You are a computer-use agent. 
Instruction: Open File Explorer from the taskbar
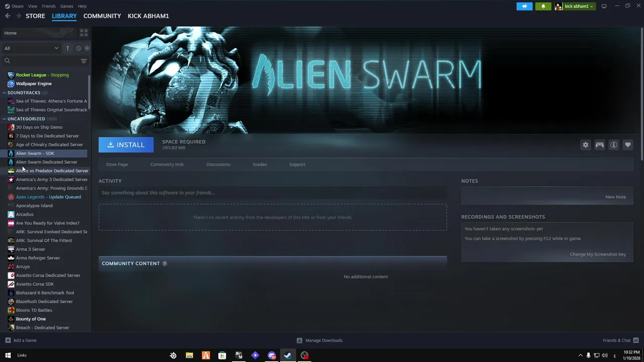tap(189, 355)
